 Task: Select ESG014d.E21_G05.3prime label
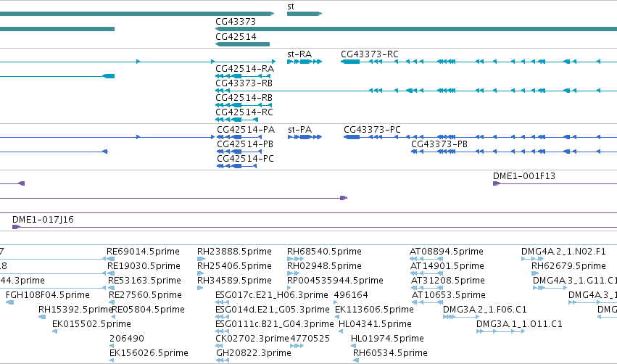coord(273,310)
